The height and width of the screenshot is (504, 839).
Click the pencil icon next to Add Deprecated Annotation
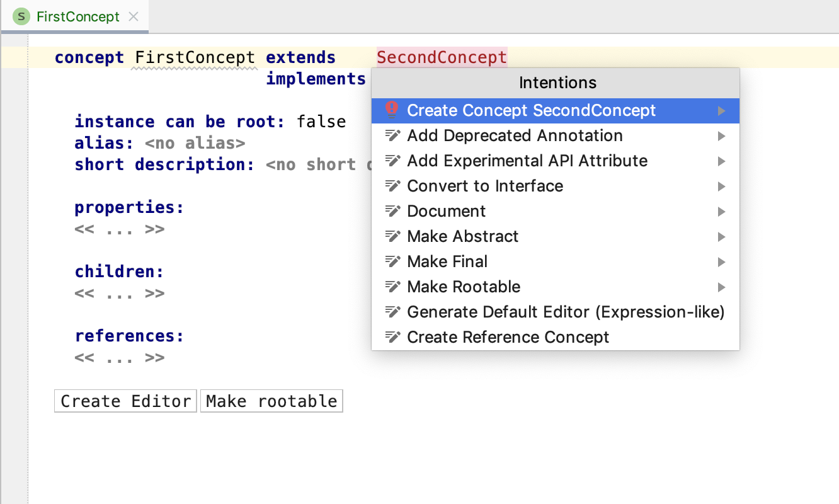pyautogui.click(x=393, y=135)
